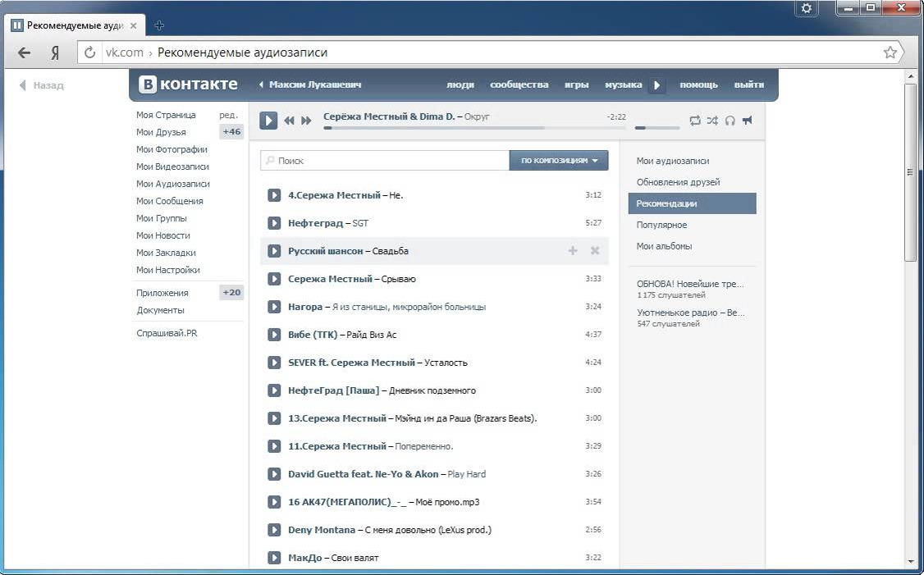This screenshot has height=575, width=924.
Task: Go to Моя Страница
Action: click(166, 115)
